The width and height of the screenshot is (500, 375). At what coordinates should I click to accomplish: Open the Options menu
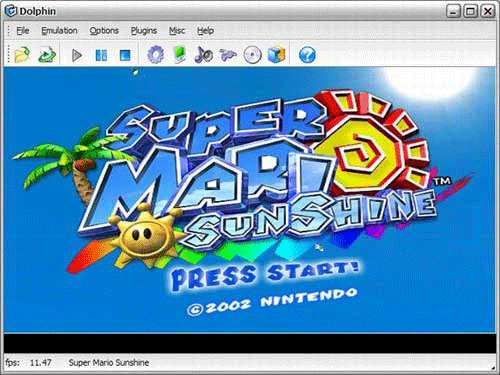coord(104,31)
